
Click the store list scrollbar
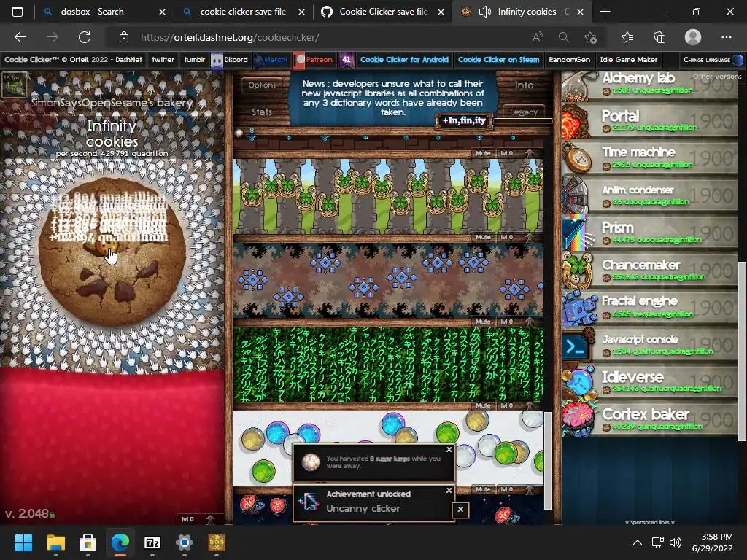tap(741, 351)
